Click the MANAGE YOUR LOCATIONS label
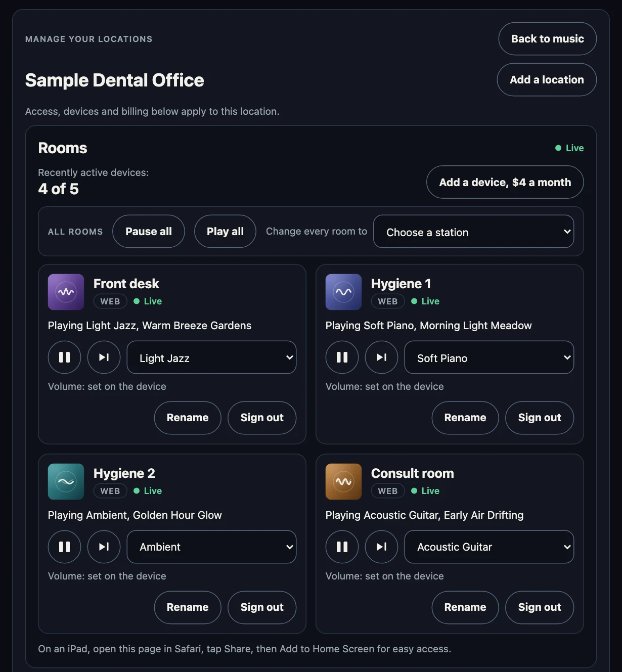622x672 pixels. pyautogui.click(x=89, y=39)
